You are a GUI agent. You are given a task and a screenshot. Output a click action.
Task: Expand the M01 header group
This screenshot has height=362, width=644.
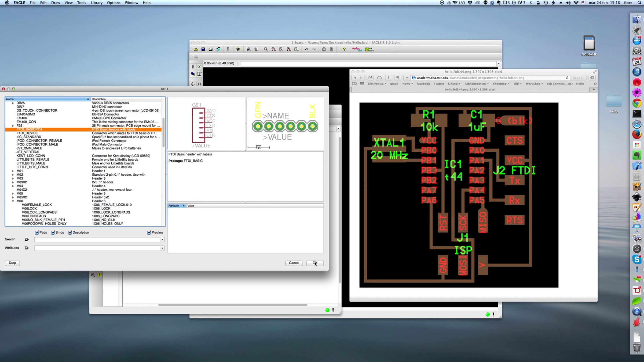click(x=13, y=171)
